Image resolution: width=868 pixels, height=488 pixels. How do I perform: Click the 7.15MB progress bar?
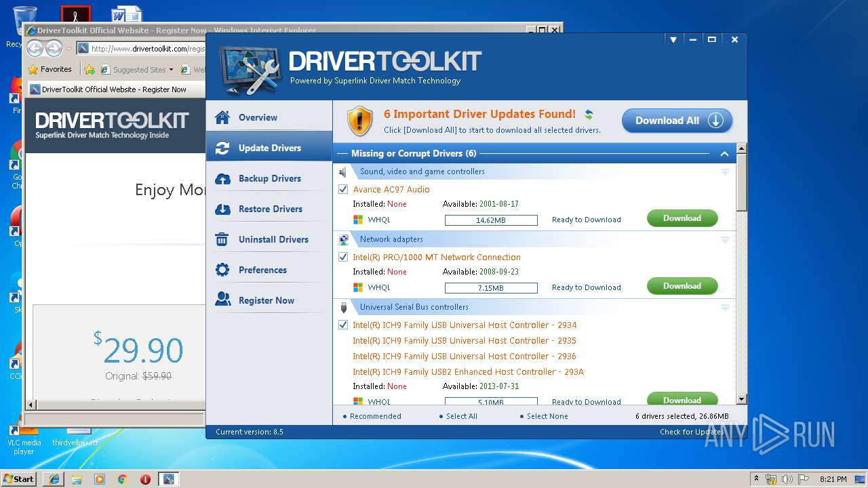pyautogui.click(x=491, y=288)
